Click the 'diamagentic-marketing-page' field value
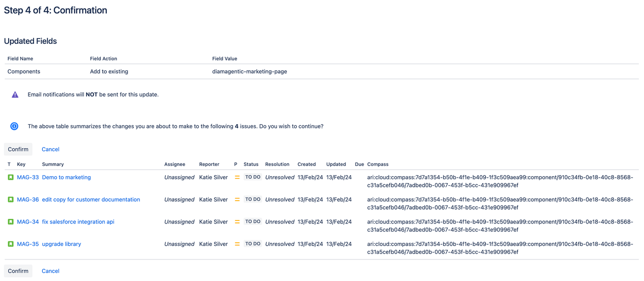 (x=250, y=72)
